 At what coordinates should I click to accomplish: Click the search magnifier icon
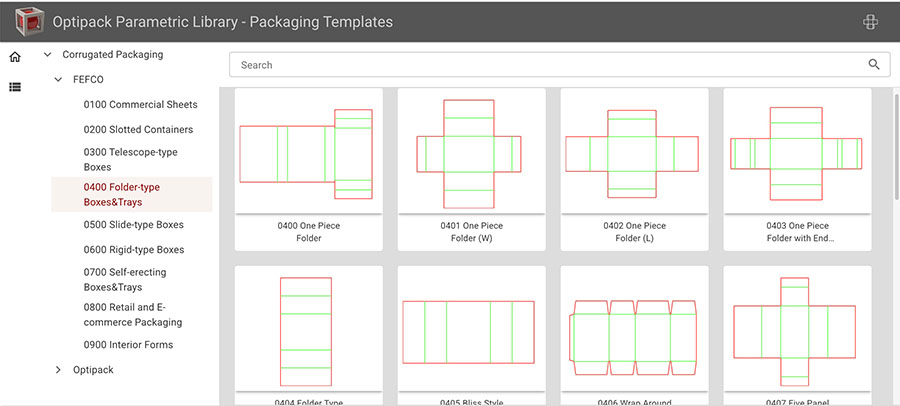click(874, 64)
